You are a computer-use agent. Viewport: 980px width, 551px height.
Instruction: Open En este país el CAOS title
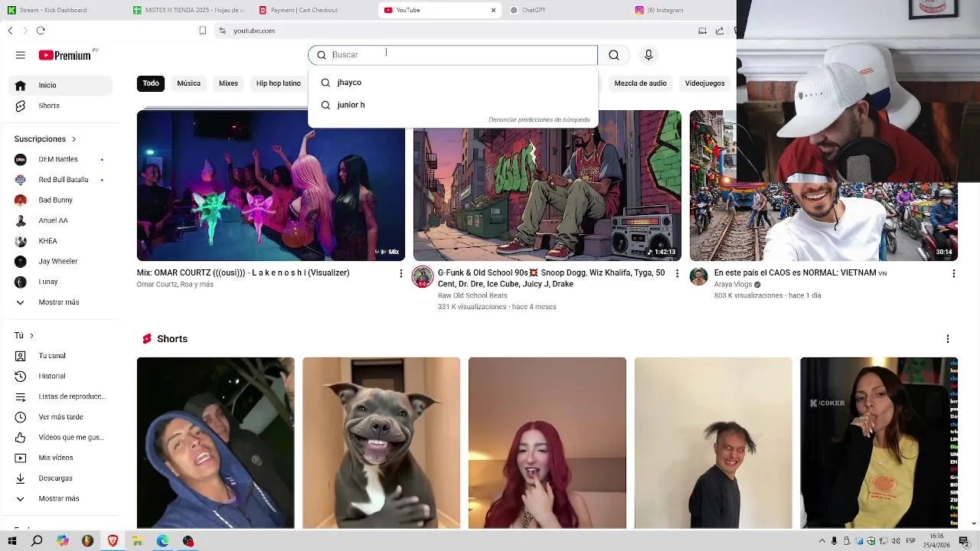(800, 273)
